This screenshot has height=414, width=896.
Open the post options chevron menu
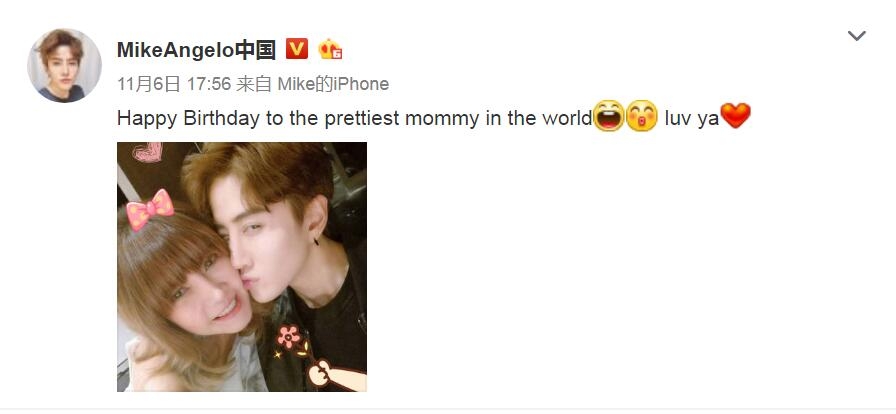857,36
